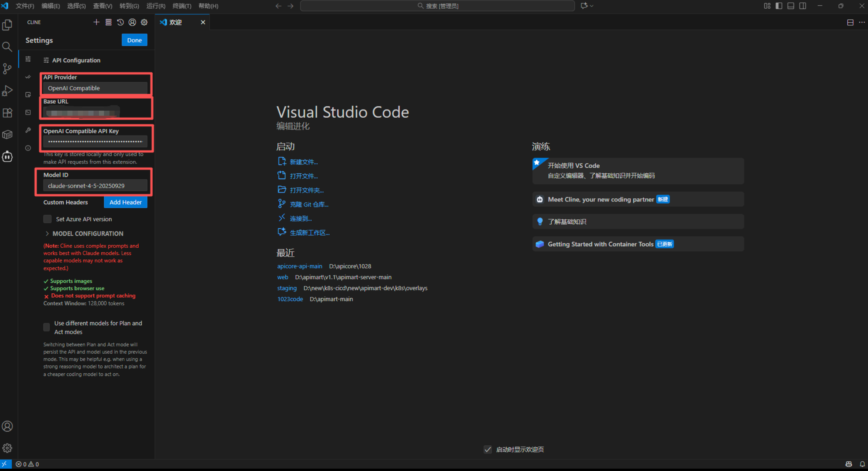The width and height of the screenshot is (868, 471).
Task: Select the Terminal settings tab icon
Action: (28, 112)
